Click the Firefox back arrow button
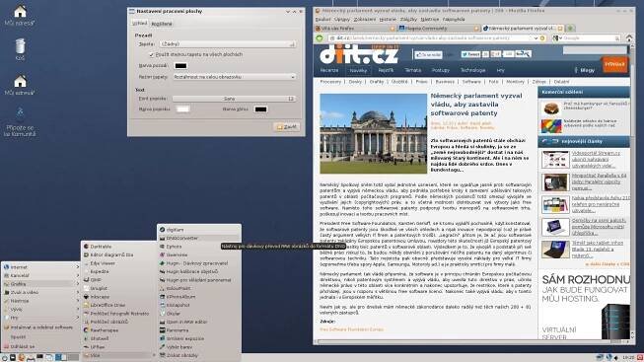 [x=320, y=38]
